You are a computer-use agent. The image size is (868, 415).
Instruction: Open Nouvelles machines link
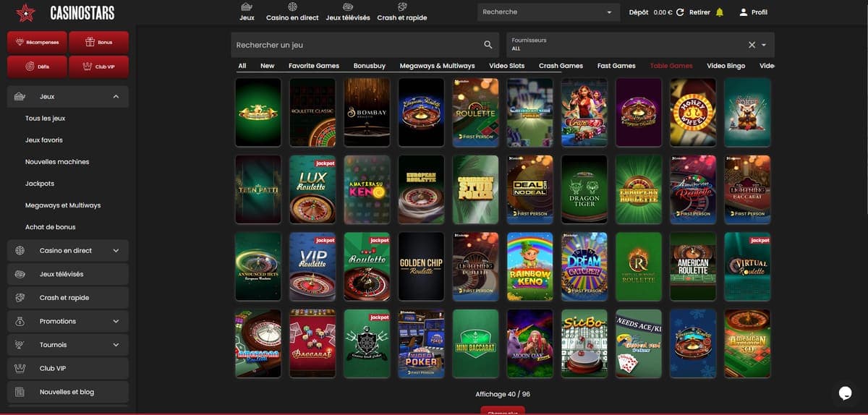click(x=57, y=162)
